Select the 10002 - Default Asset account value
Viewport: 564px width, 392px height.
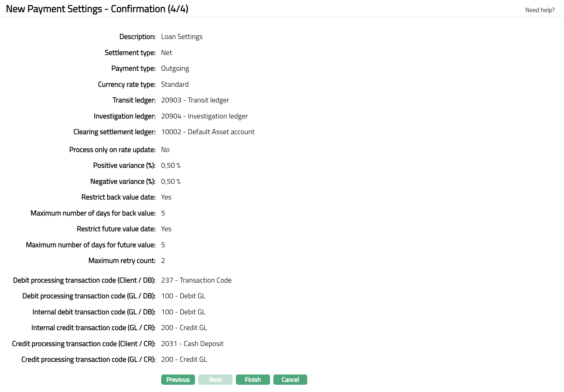tap(208, 132)
